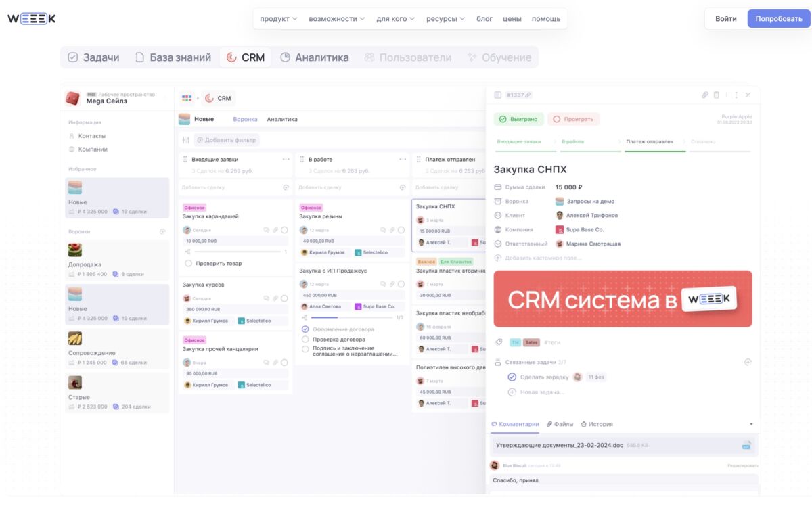Viewport: 812px width, 510px height.
Task: Click the plus icon next to Воронки
Action: tap(162, 231)
